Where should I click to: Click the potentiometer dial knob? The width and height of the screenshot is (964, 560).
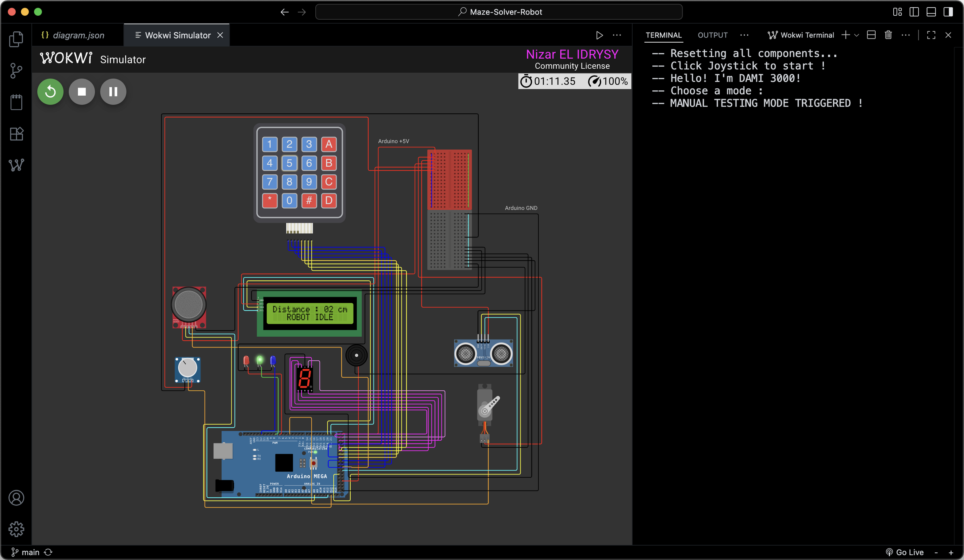point(187,367)
